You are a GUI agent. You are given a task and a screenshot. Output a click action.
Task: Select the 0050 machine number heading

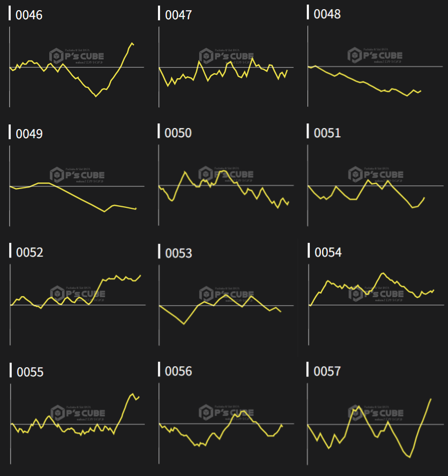(x=178, y=133)
